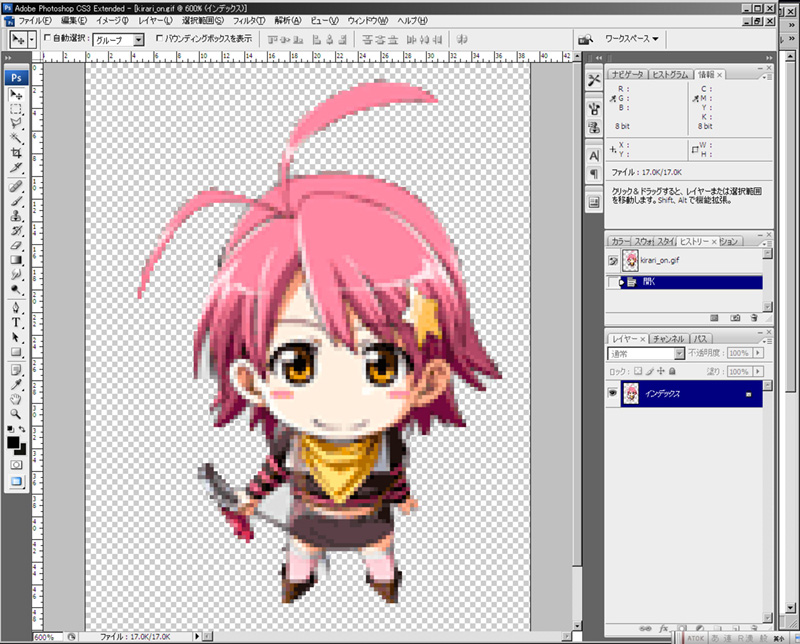This screenshot has width=800, height=644.
Task: Open status bar info popup arrow
Action: pos(196,636)
